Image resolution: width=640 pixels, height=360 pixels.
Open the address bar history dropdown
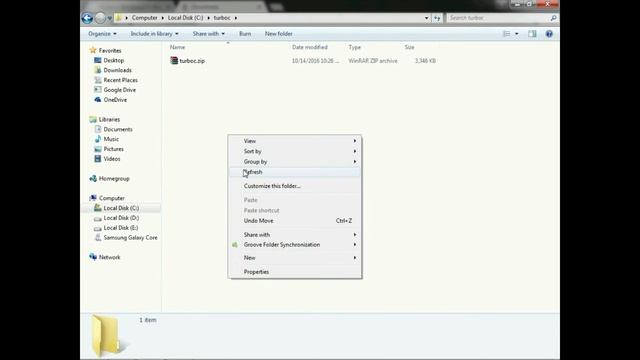point(427,18)
